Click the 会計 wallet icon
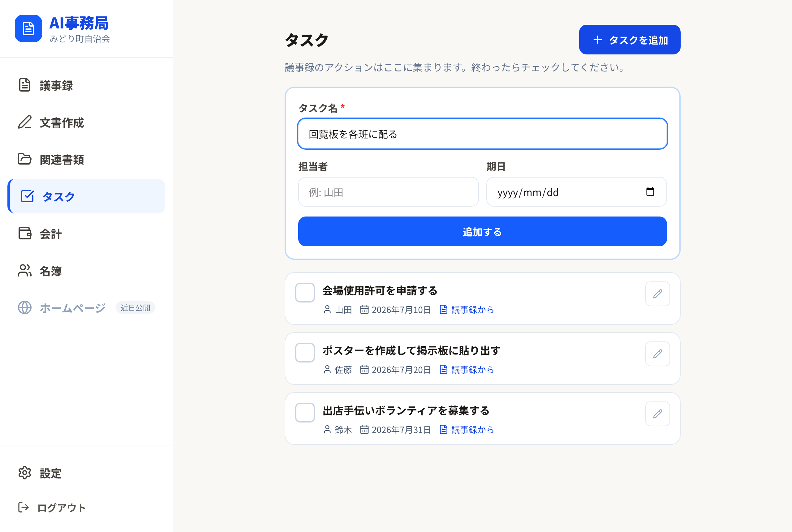This screenshot has height=532, width=792. coord(25,234)
